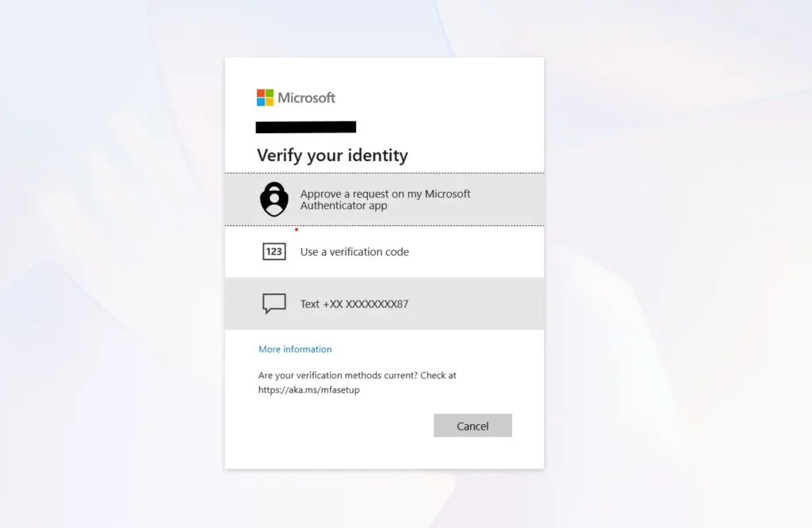This screenshot has width=812, height=528.
Task: Click the red notification dot above verification code option
Action: 296,231
